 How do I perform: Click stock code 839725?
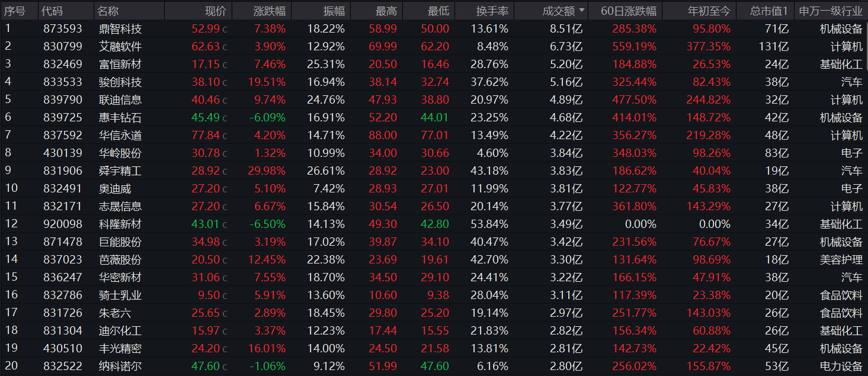(x=63, y=117)
